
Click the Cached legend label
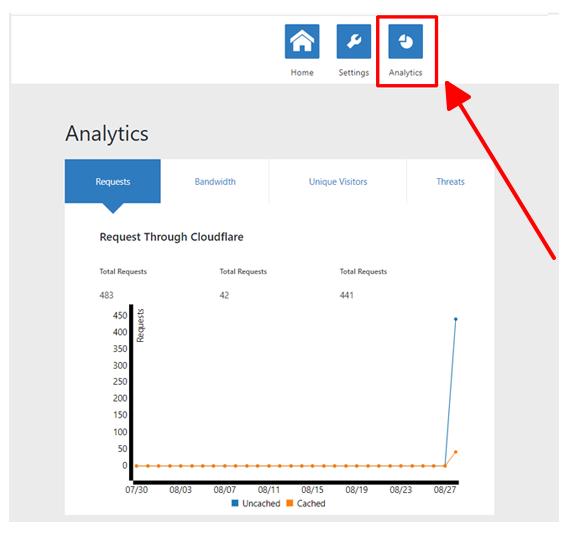[x=311, y=503]
